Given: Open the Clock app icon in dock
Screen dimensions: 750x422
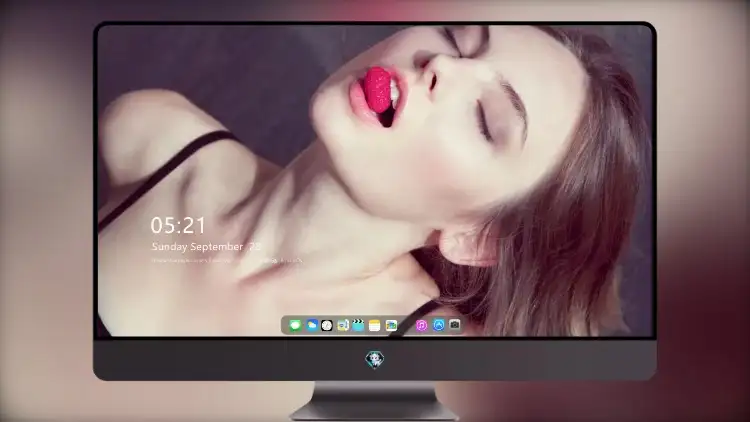Looking at the screenshot, I should point(327,325).
